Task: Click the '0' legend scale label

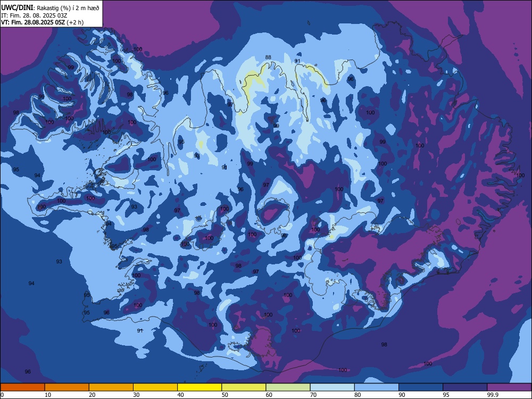Action: (2, 395)
